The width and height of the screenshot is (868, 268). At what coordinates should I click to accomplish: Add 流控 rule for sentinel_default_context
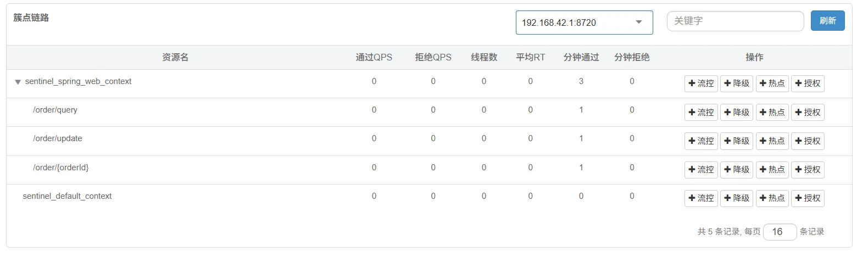[x=701, y=198]
